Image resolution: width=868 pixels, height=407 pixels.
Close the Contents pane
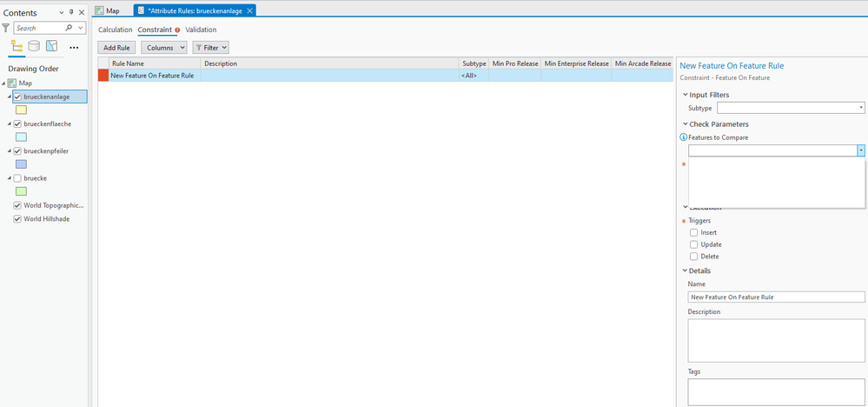(82, 13)
